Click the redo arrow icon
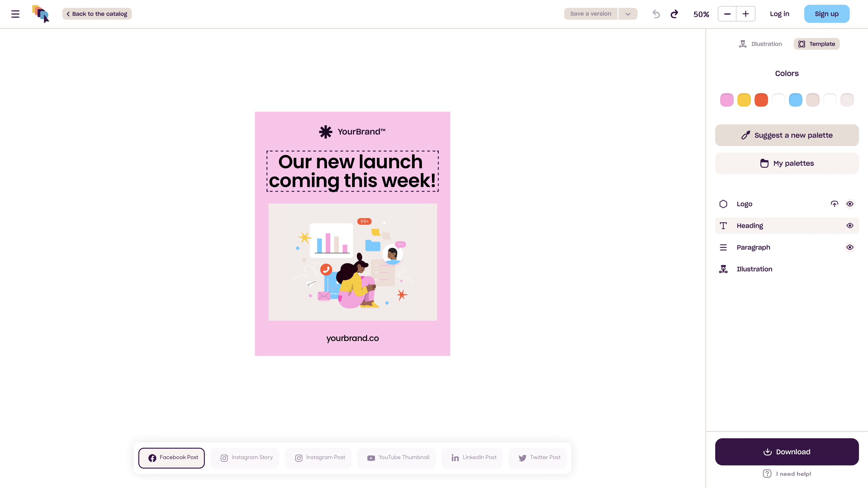 [674, 14]
